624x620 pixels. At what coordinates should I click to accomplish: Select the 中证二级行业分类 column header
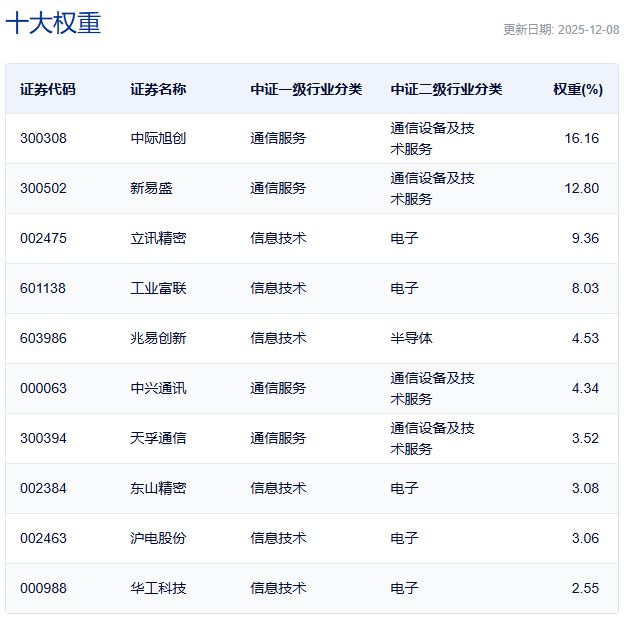[446, 89]
